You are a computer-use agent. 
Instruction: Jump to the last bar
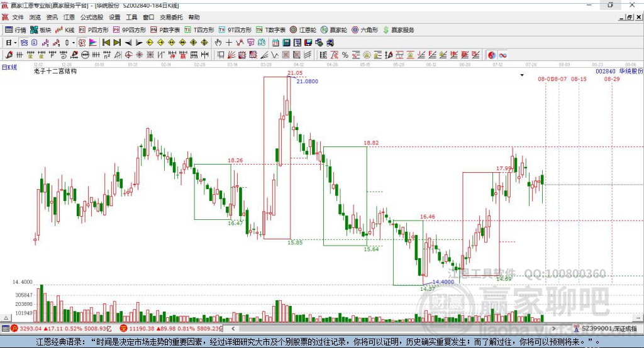(117, 43)
